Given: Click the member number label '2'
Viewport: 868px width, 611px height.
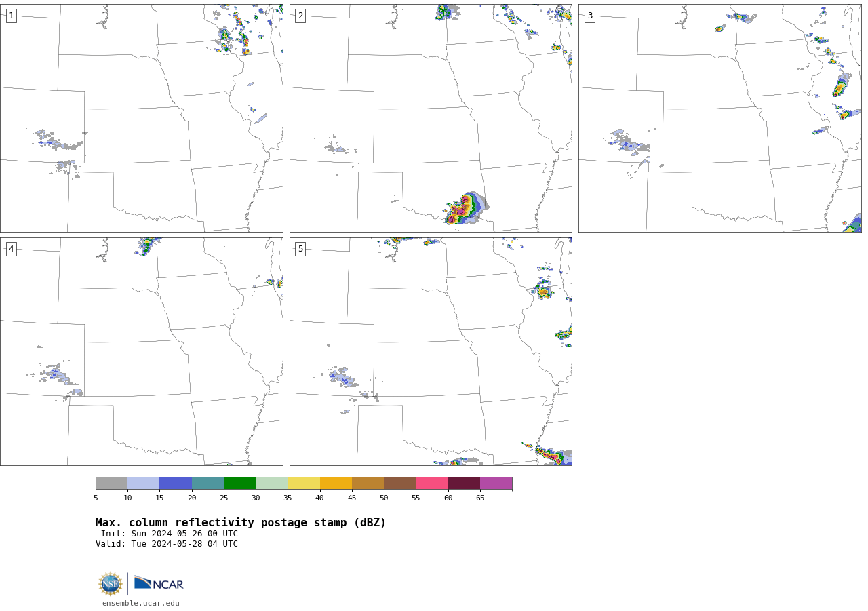Looking at the screenshot, I should (300, 16).
